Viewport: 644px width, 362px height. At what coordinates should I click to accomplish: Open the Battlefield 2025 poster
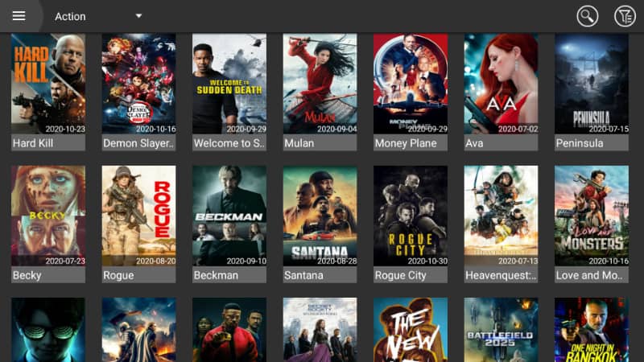coord(501,330)
